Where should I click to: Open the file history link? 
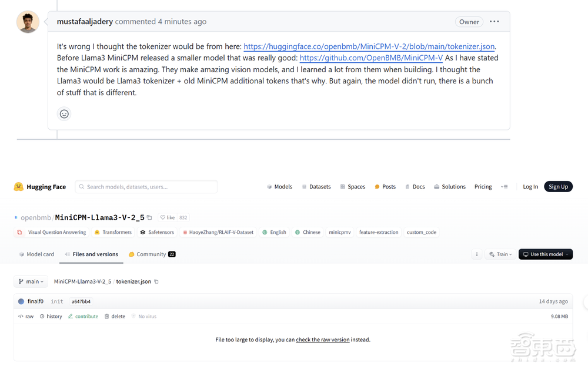pos(51,317)
